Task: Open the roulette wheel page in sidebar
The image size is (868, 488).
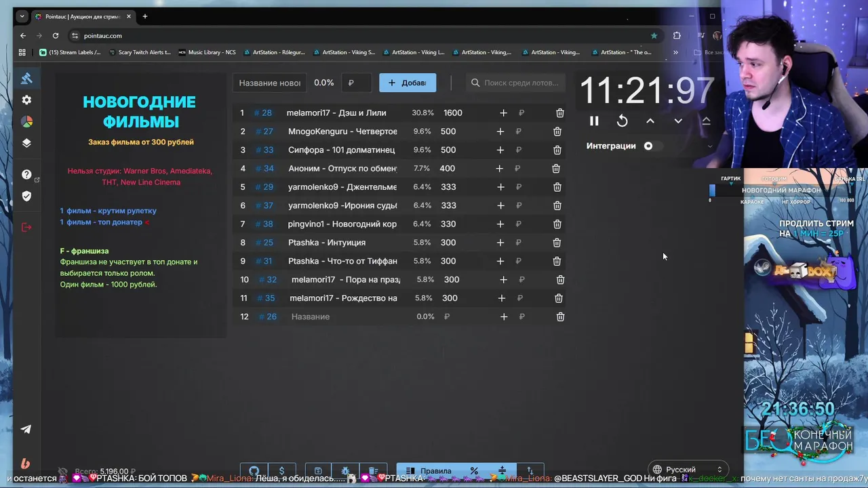Action: click(26, 122)
